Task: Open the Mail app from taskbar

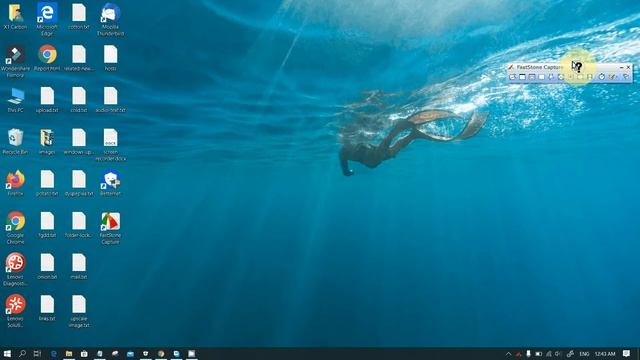Action: click(130, 353)
